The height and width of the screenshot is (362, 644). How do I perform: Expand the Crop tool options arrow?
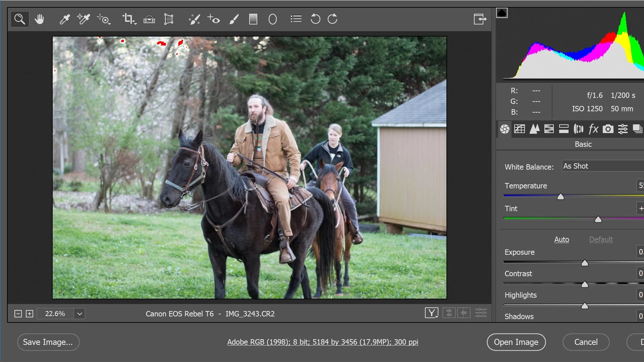(135, 23)
